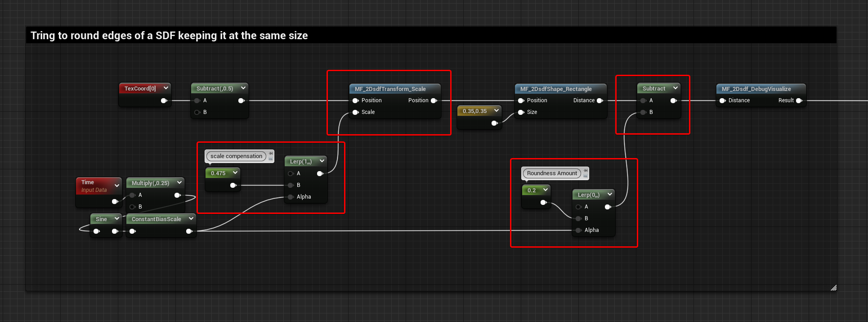Toggle the Lerp(0,,) node expander arrow
Screen dimensions: 868x322
[x=610, y=194]
